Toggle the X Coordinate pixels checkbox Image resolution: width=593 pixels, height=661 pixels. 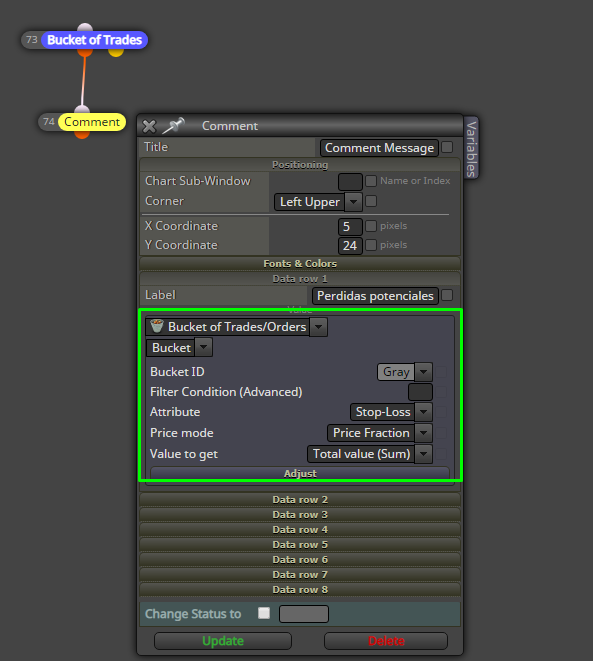click(x=371, y=226)
